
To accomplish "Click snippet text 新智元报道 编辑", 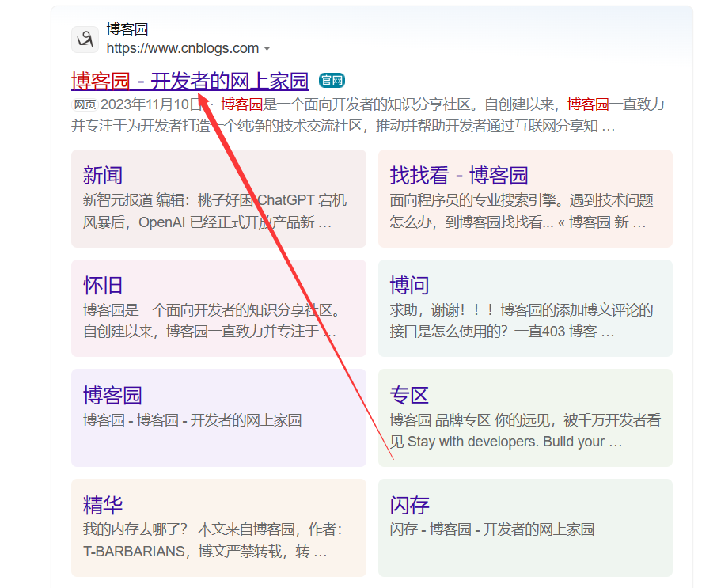I will pos(134,200).
